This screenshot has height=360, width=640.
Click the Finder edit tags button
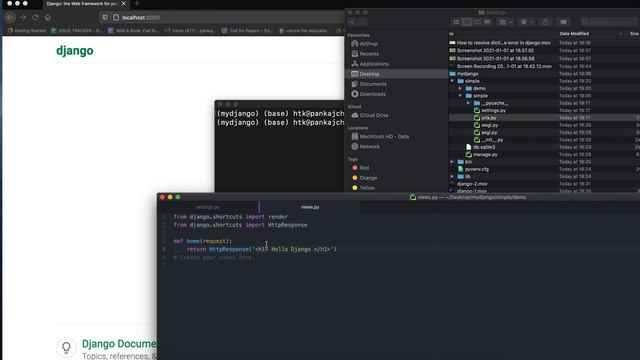[563, 22]
